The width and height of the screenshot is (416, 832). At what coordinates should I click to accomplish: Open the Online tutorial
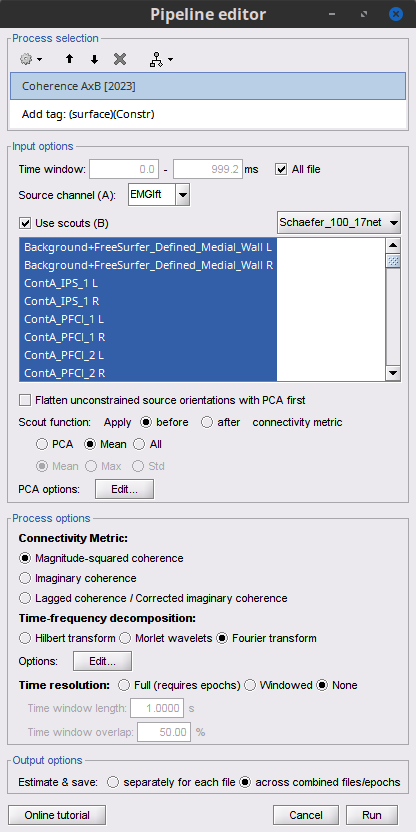tap(57, 815)
